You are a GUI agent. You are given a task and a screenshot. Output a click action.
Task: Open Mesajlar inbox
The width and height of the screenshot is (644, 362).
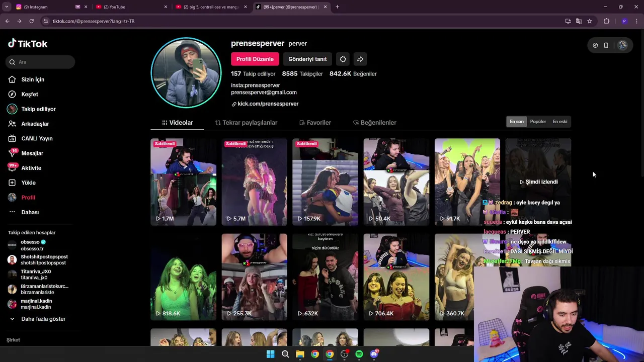[x=32, y=153]
